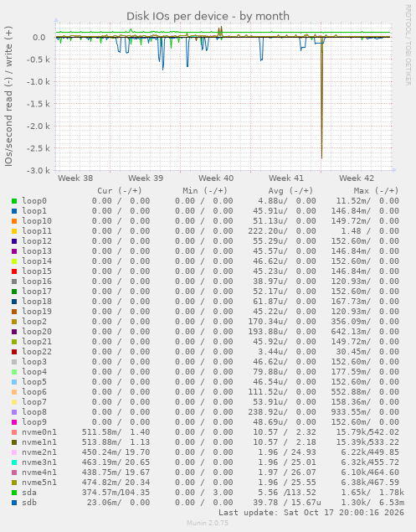Click the loop16 legend label
Image resolution: width=416 pixels, height=532 pixels.
pos(37,281)
